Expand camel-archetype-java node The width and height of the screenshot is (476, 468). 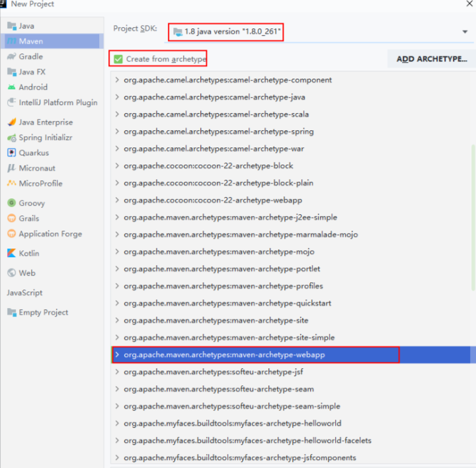point(117,97)
